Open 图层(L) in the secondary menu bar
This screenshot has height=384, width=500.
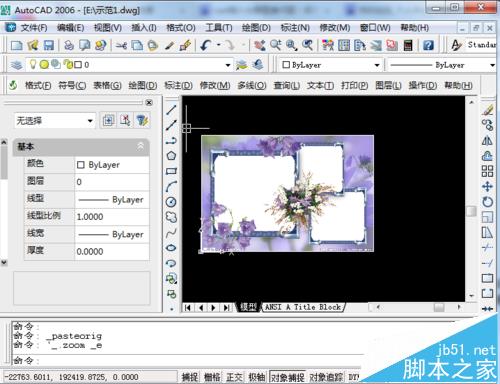point(388,86)
